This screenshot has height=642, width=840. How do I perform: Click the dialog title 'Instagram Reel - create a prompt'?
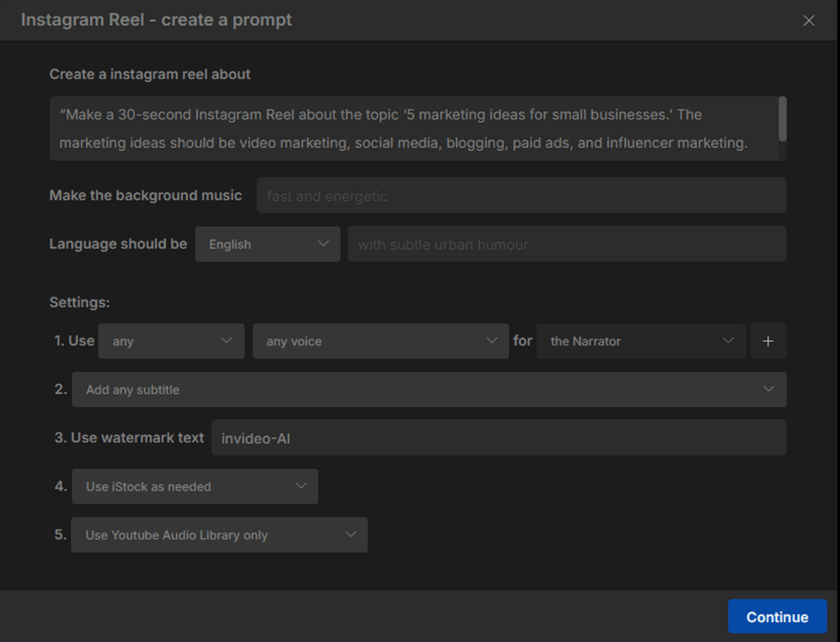pos(156,20)
